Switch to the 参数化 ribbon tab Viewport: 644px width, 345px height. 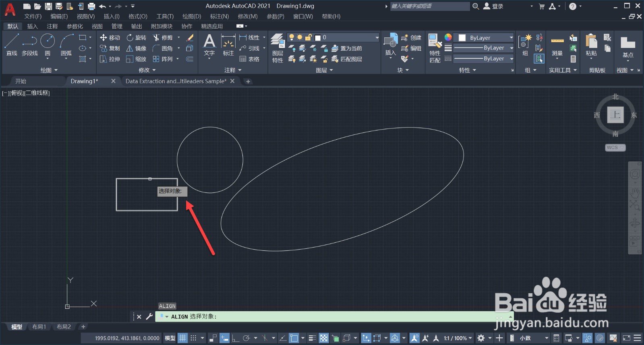click(75, 26)
